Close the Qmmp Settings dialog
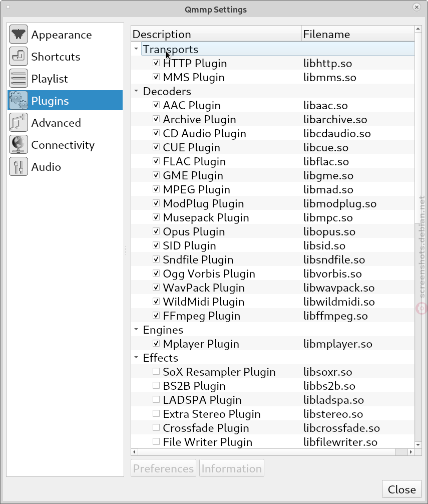This screenshot has width=428, height=504. click(401, 489)
